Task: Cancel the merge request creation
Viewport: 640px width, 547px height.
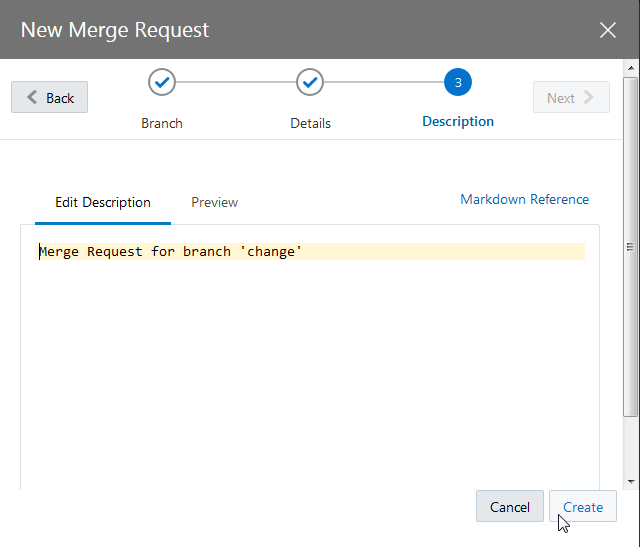Action: point(510,507)
